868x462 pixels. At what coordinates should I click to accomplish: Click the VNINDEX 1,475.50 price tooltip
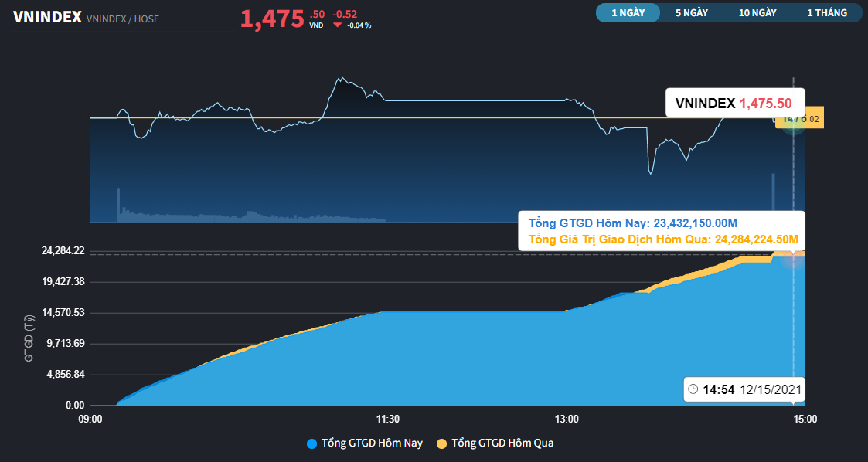pyautogui.click(x=735, y=103)
